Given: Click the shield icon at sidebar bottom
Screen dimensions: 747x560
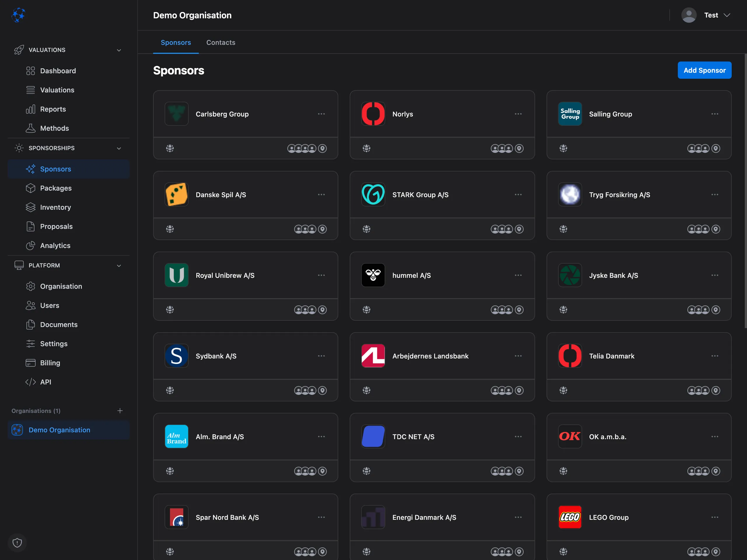Looking at the screenshot, I should tap(17, 543).
